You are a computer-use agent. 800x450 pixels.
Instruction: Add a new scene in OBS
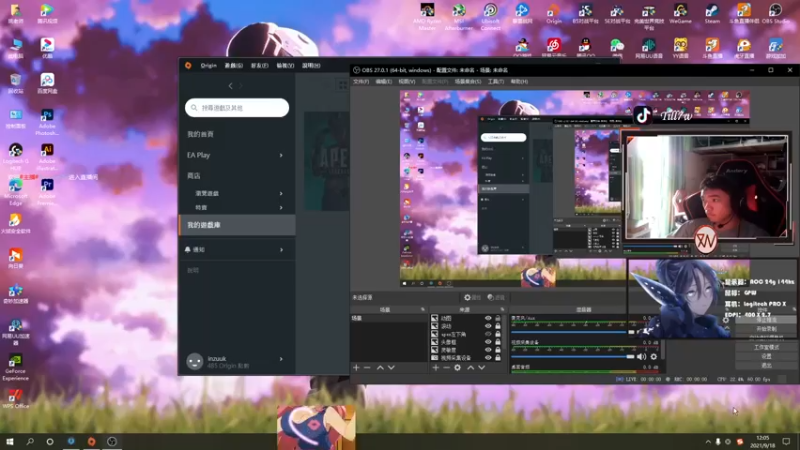pos(356,367)
